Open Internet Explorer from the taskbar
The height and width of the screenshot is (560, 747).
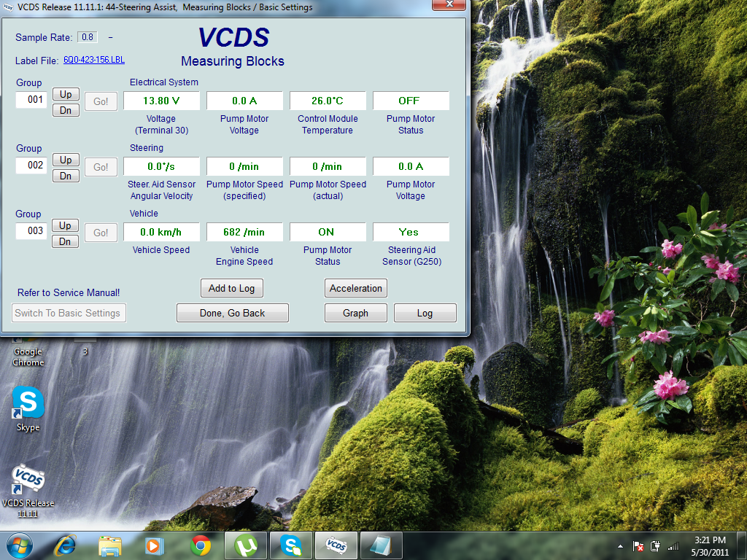coord(66,545)
